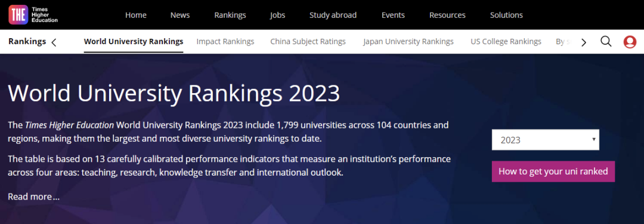Click the Times Higher Education logo
This screenshot has height=224, width=644.
click(33, 15)
